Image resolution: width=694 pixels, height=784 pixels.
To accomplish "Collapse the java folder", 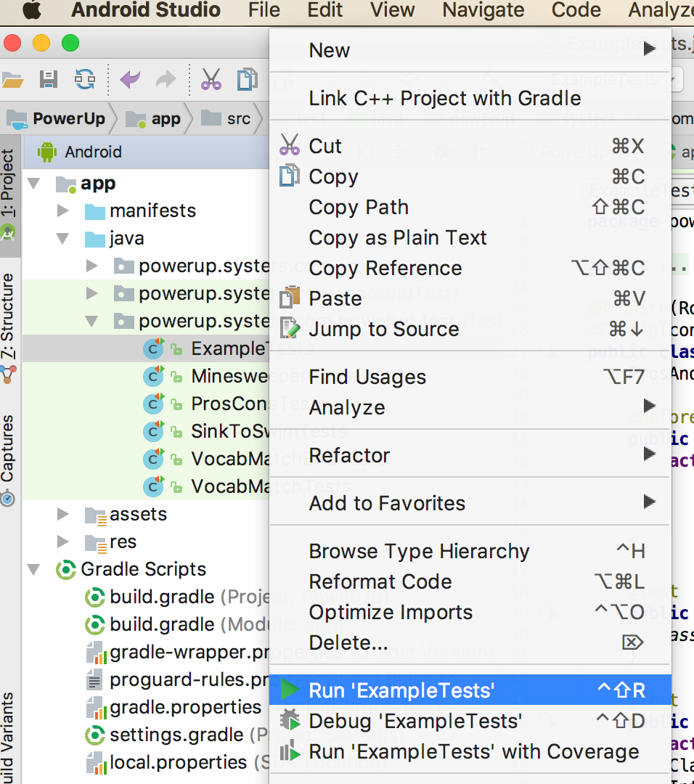I will tap(62, 239).
